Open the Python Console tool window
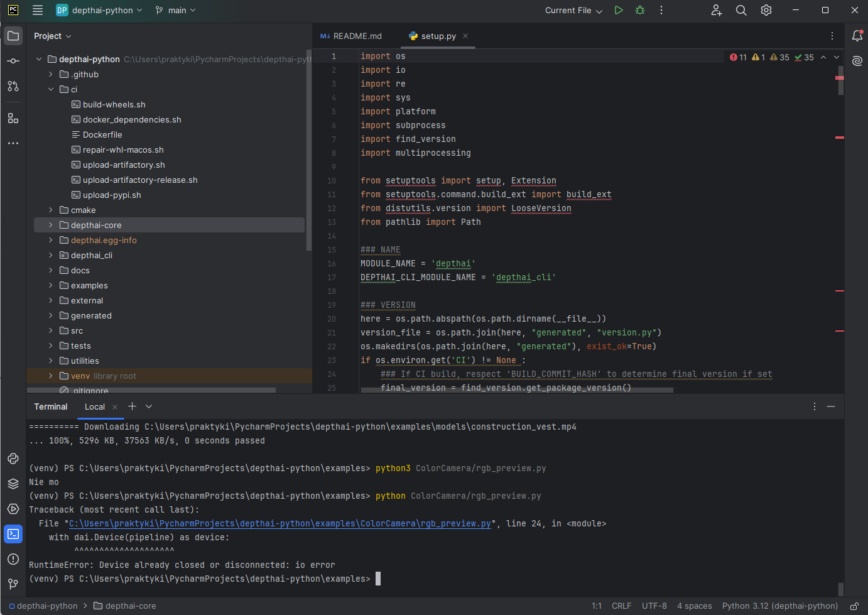The image size is (868, 615). click(x=13, y=459)
